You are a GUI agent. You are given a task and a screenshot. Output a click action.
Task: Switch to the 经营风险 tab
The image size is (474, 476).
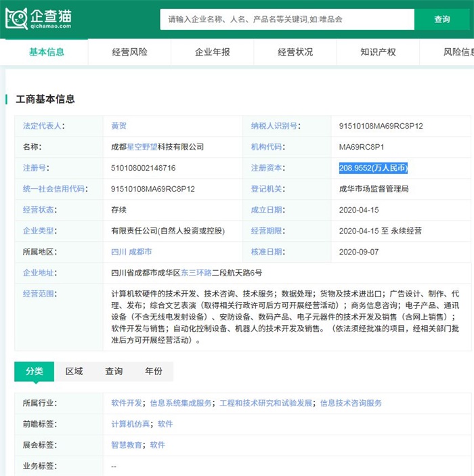tap(129, 52)
